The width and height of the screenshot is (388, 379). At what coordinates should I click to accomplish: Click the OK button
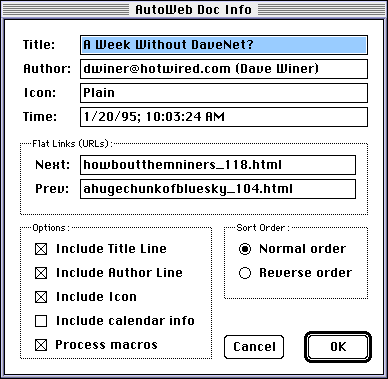(x=338, y=347)
